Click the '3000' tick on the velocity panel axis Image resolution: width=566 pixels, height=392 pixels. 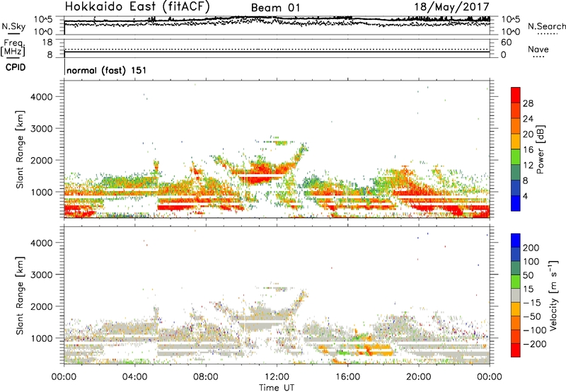pos(42,275)
